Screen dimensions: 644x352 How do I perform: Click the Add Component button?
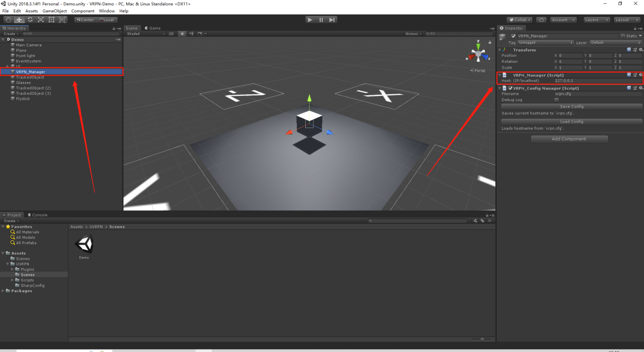point(569,139)
